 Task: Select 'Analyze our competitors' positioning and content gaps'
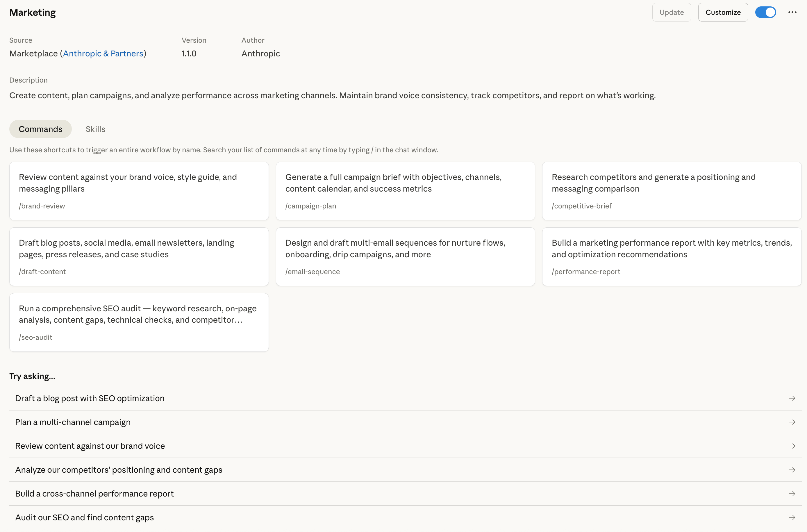tap(119, 470)
